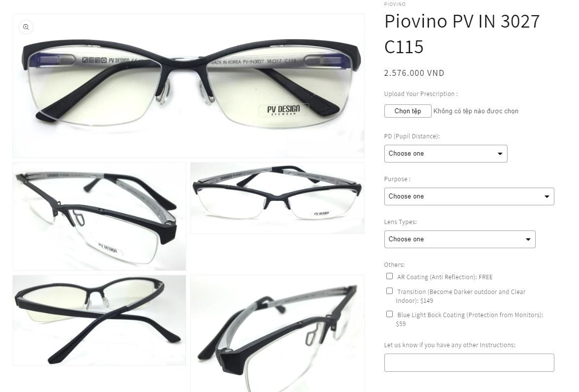Tick the Transition lens option checkbox
Image resolution: width=579 pixels, height=392 pixels.
tap(390, 291)
